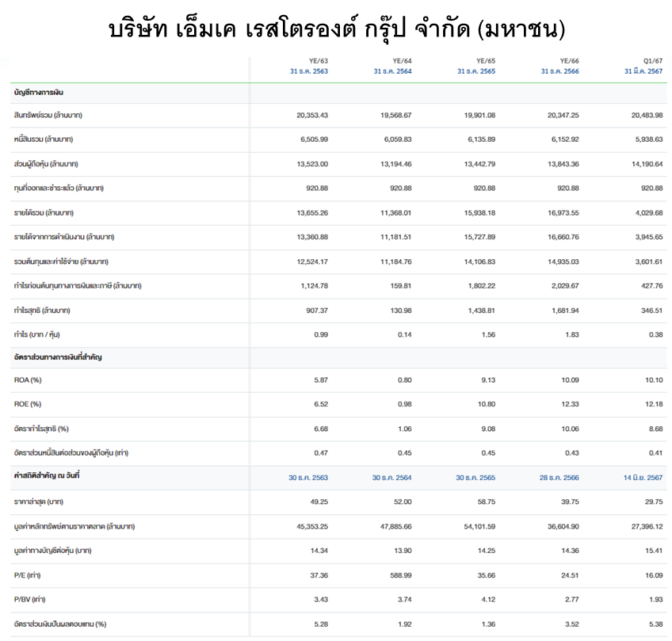Click net profit value 346.51

(652, 311)
